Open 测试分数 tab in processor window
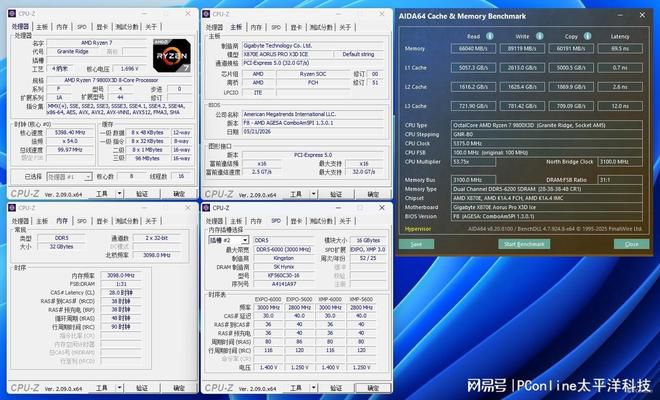 (x=127, y=27)
